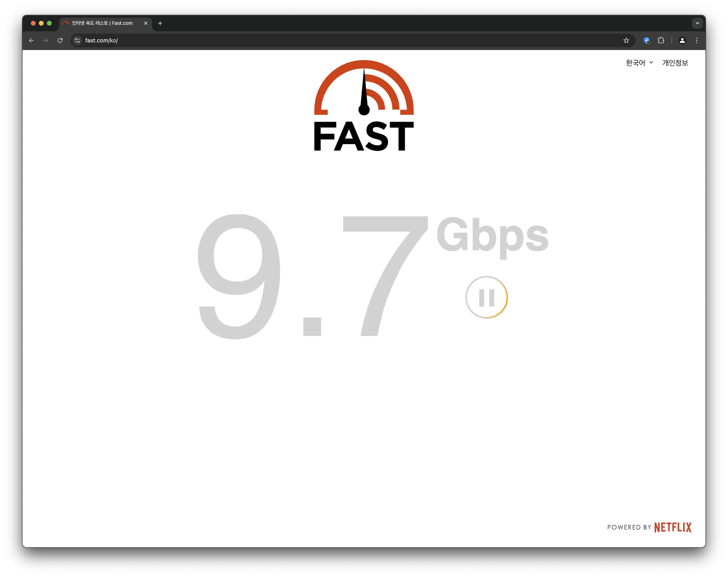View site information icon in address bar
Image resolution: width=728 pixels, height=577 pixels.
(77, 40)
